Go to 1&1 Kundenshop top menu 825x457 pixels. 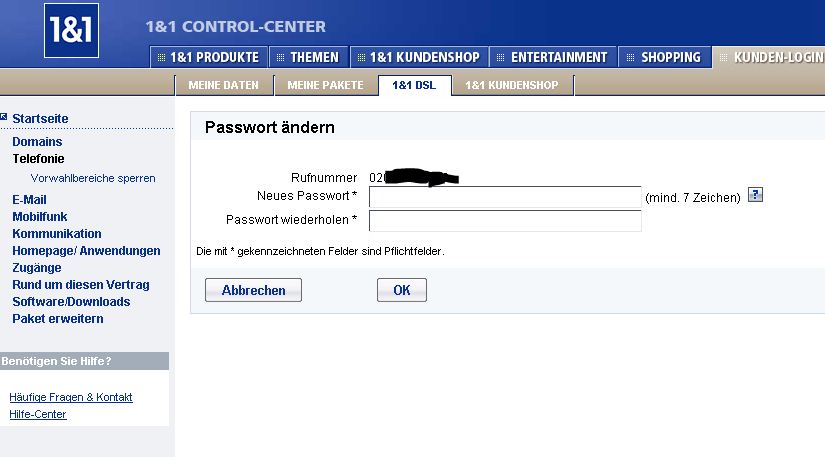coord(419,58)
